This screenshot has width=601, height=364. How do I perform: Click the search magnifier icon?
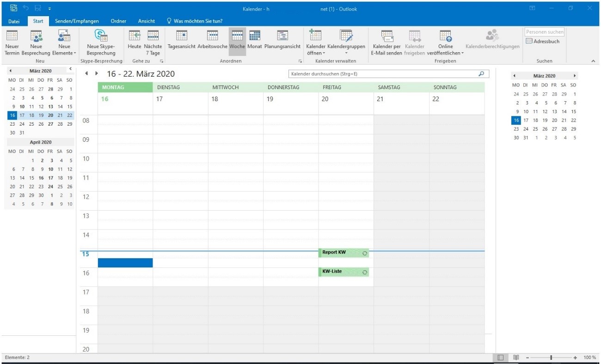pyautogui.click(x=481, y=73)
